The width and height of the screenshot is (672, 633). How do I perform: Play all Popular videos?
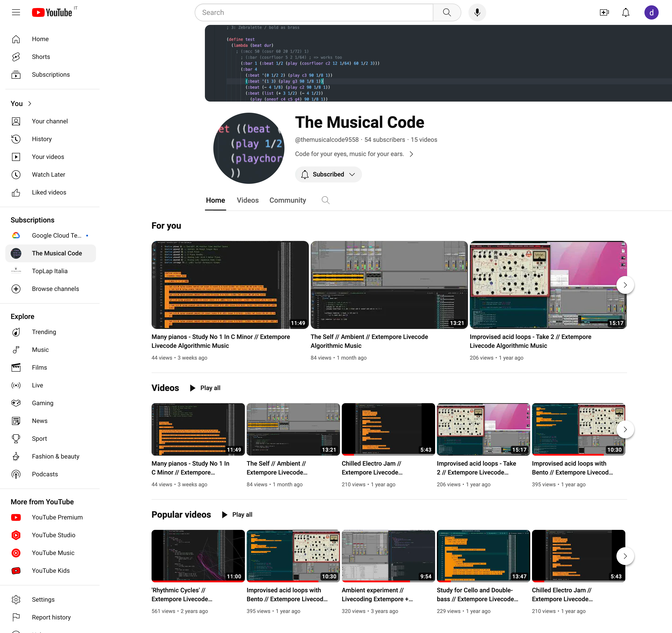pyautogui.click(x=237, y=515)
